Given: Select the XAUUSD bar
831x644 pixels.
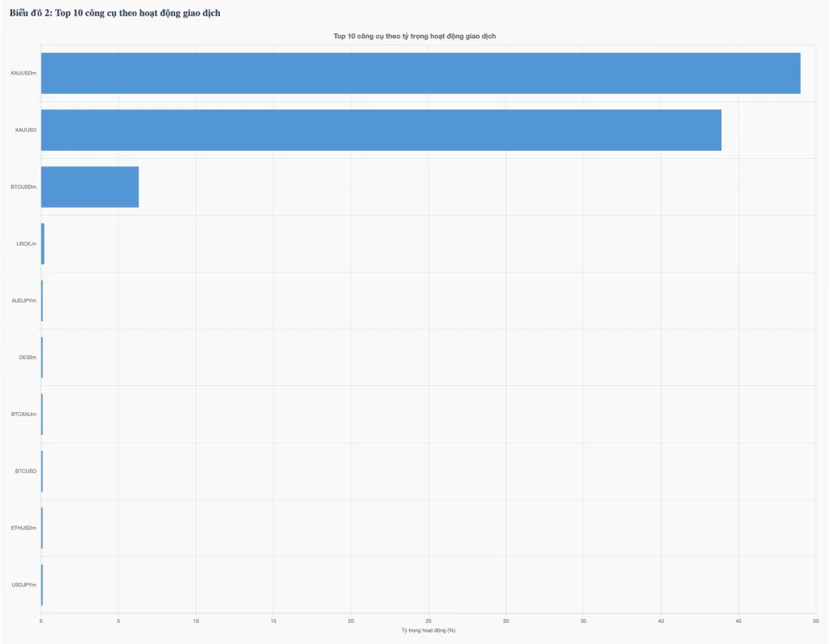Looking at the screenshot, I should point(381,130).
